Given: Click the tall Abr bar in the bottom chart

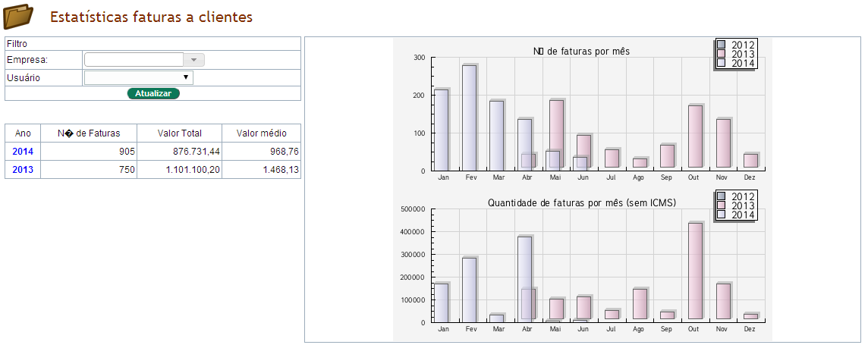Looking at the screenshot, I should [x=525, y=280].
